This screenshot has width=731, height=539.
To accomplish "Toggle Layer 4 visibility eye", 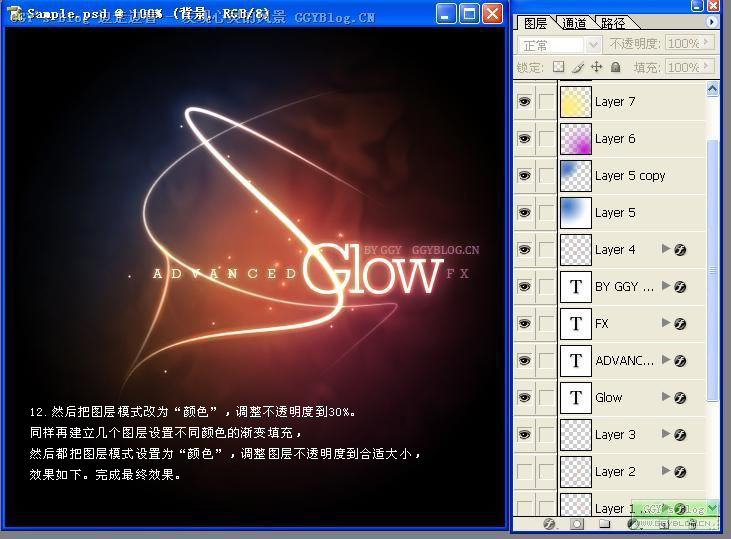I will click(x=524, y=250).
